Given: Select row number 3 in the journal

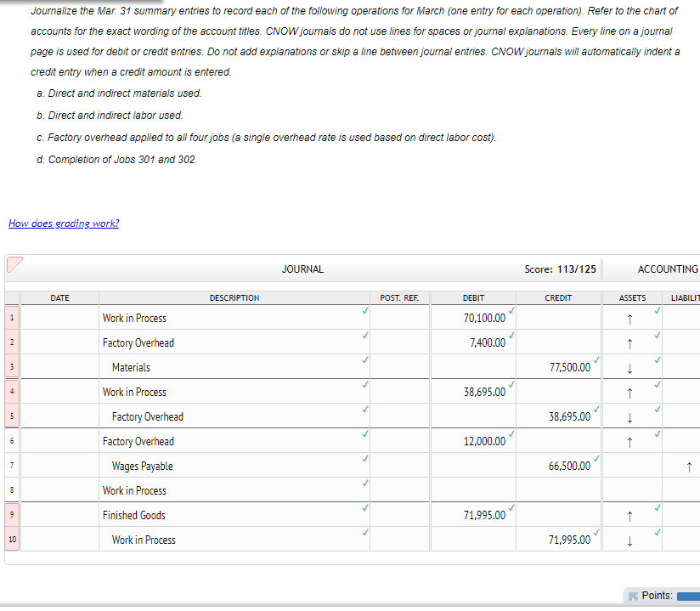Looking at the screenshot, I should pyautogui.click(x=12, y=367).
